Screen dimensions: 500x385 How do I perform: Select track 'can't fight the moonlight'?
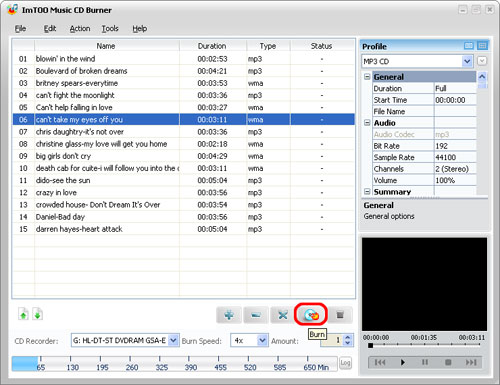click(x=184, y=95)
